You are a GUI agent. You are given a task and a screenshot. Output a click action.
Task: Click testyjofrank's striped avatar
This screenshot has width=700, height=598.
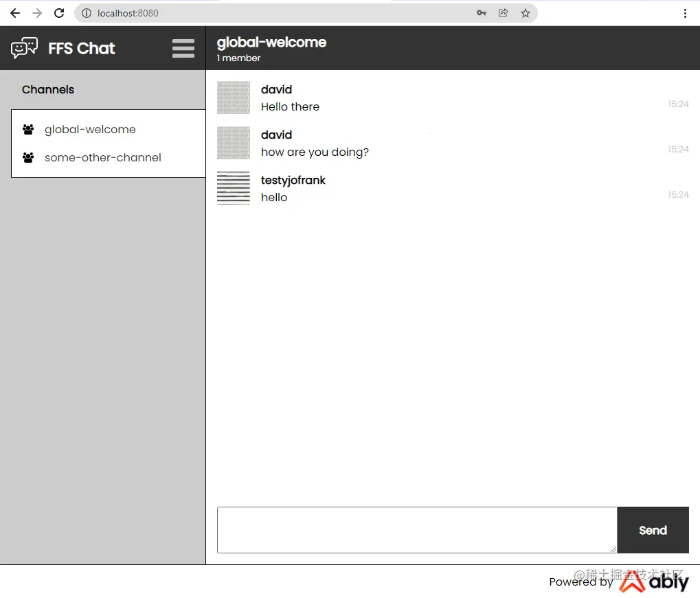click(234, 188)
